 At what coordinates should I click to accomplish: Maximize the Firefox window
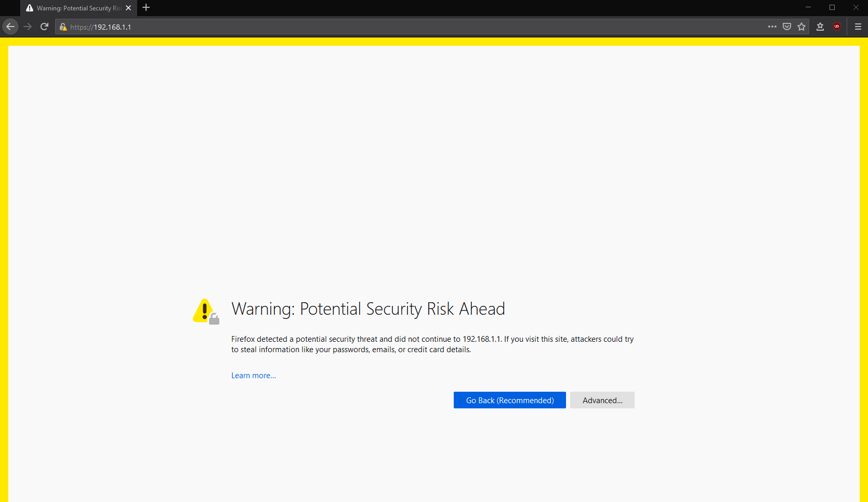click(x=832, y=7)
